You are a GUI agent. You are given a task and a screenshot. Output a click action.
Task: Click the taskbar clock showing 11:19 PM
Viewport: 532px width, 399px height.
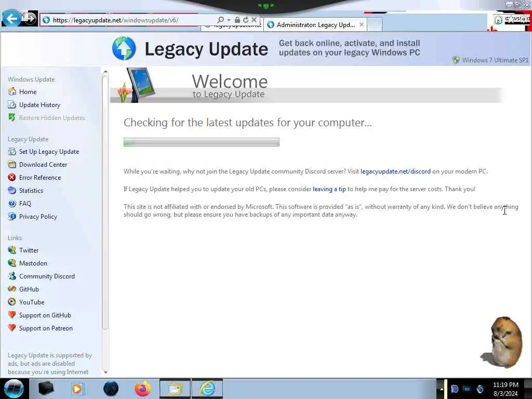click(x=505, y=389)
